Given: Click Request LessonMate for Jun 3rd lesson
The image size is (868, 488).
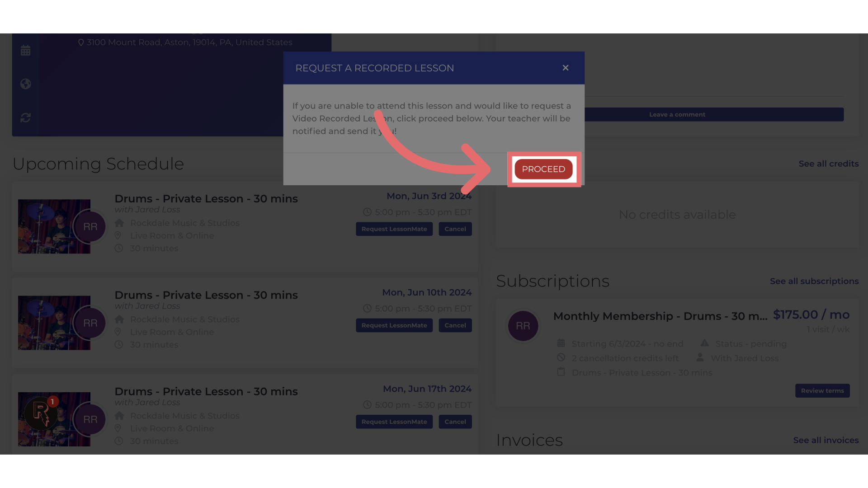Looking at the screenshot, I should pos(394,229).
